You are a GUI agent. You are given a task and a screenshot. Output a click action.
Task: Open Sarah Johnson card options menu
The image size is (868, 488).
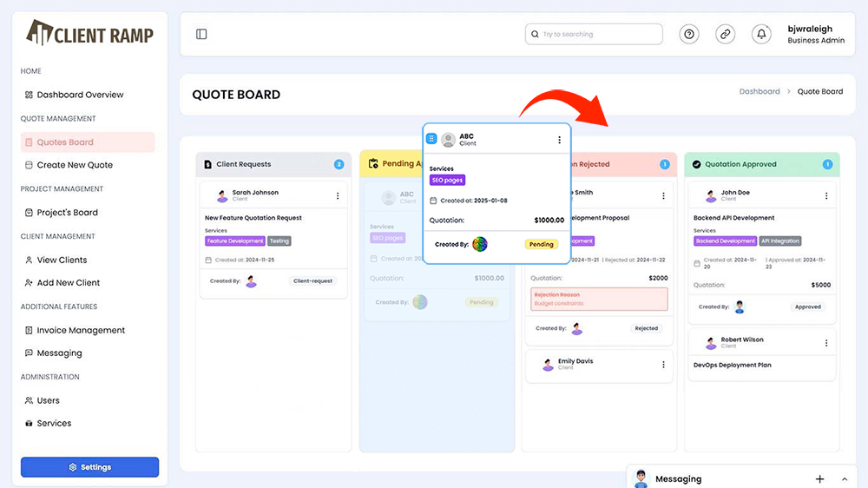pyautogui.click(x=338, y=196)
